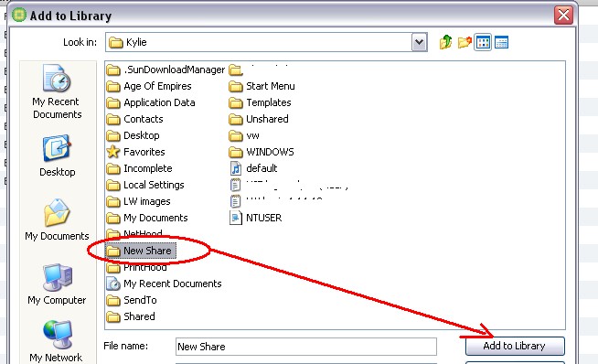Open Desktop sidebar shortcut
The width and height of the screenshot is (598, 364).
pyautogui.click(x=57, y=155)
